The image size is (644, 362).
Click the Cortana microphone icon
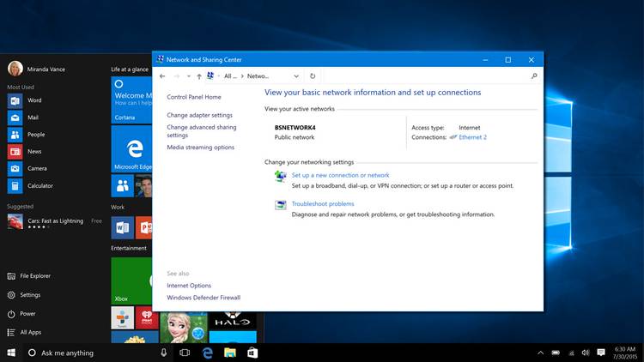(163, 353)
